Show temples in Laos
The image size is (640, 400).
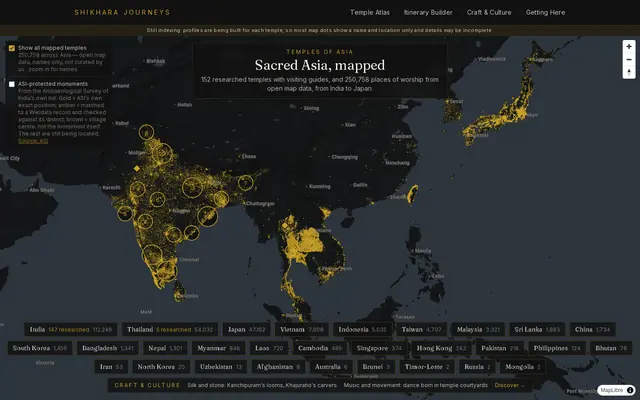pos(269,348)
